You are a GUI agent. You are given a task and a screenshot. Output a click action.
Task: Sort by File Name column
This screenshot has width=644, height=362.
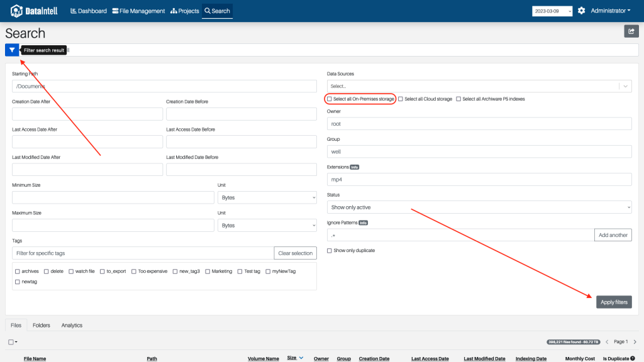35,358
